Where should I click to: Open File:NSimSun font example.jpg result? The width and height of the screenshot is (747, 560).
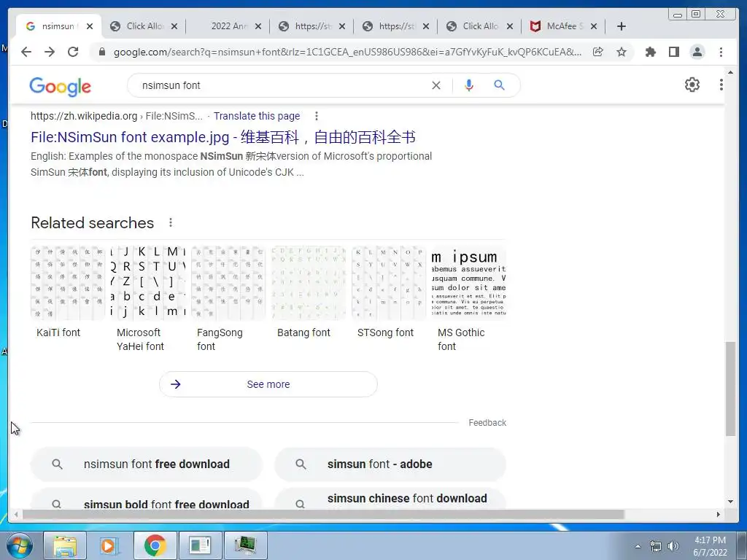pos(223,137)
